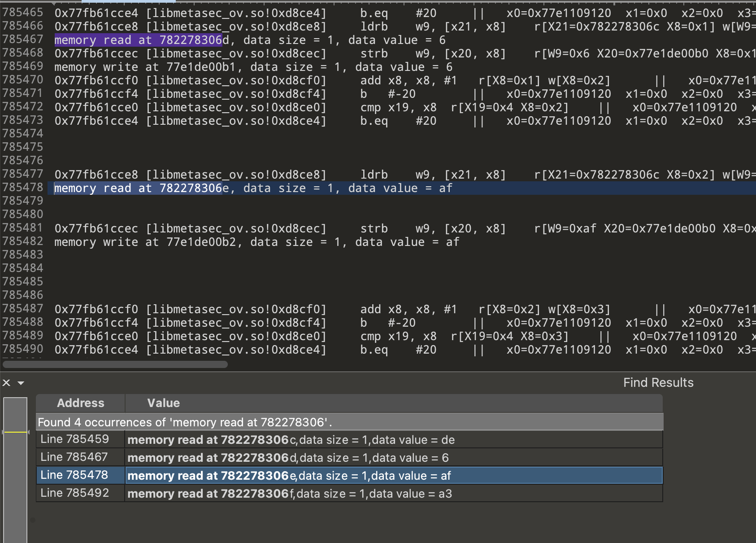Viewport: 756px width, 543px height.
Task: Click line number 785467 in the gutter
Action: tap(22, 39)
